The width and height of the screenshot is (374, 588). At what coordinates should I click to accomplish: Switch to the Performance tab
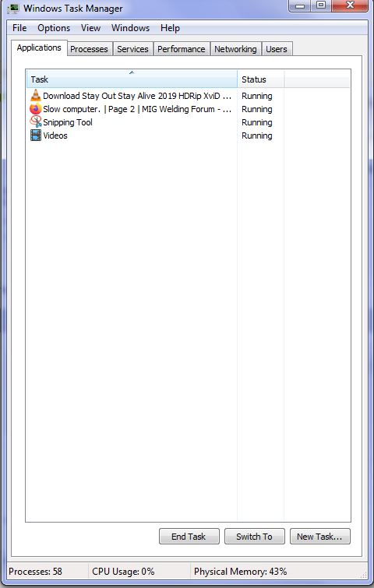(x=182, y=49)
